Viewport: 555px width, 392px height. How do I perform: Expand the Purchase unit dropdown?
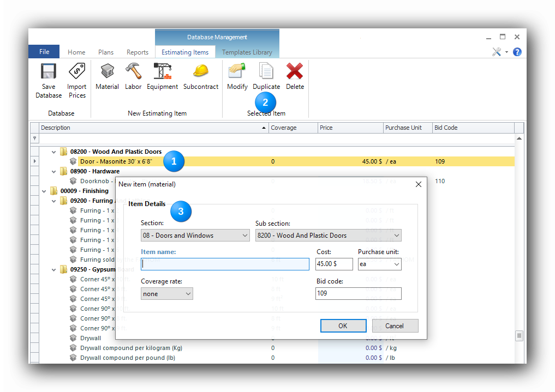click(396, 264)
